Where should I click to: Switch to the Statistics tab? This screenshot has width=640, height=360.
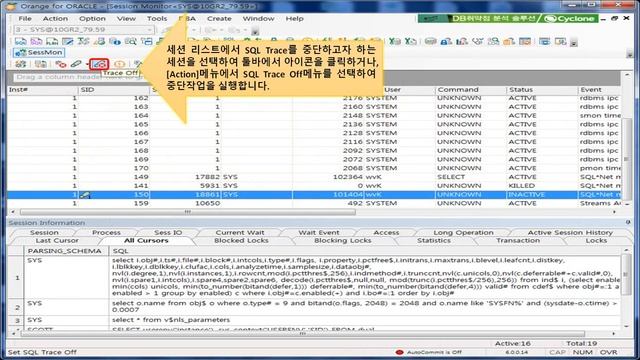pos(434,240)
